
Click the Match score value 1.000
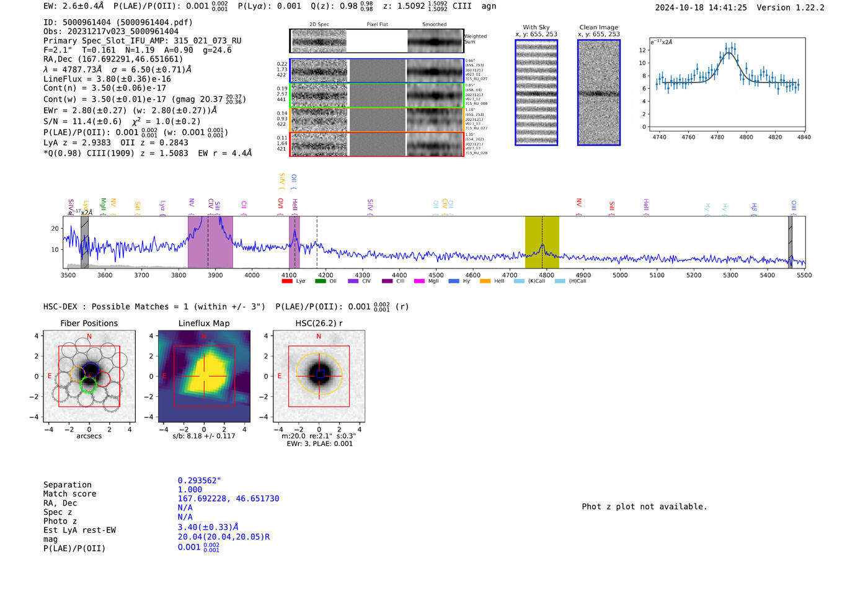pyautogui.click(x=190, y=489)
